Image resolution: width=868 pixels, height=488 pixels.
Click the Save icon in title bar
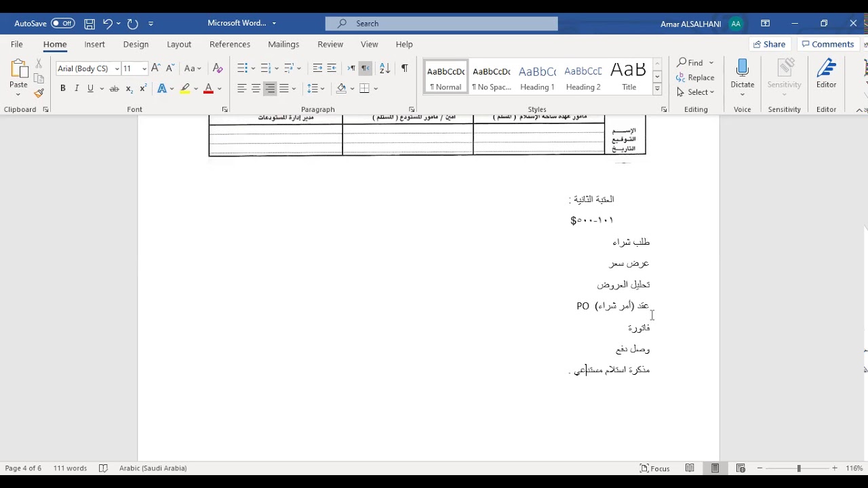[x=90, y=24]
